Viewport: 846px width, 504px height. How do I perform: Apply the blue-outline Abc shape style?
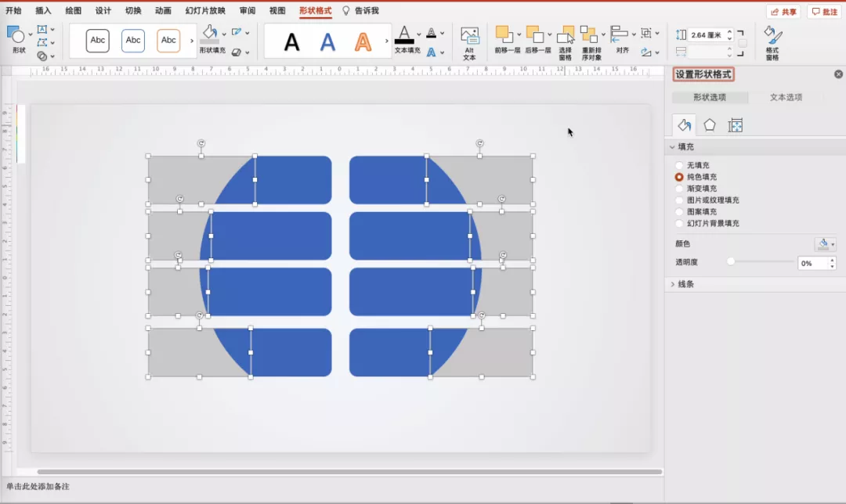pyautogui.click(x=133, y=41)
